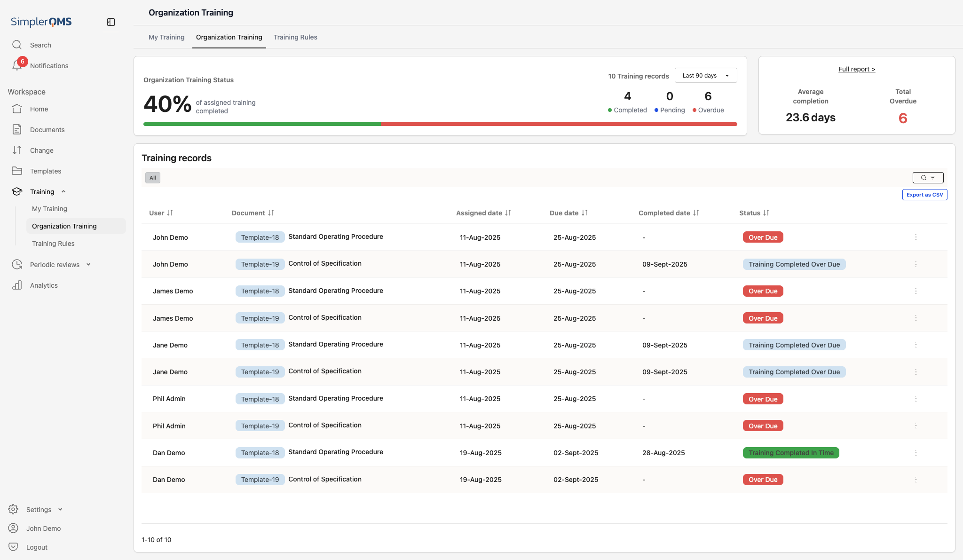Collapse the Training sidebar section
The width and height of the screenshot is (963, 560).
(x=63, y=192)
